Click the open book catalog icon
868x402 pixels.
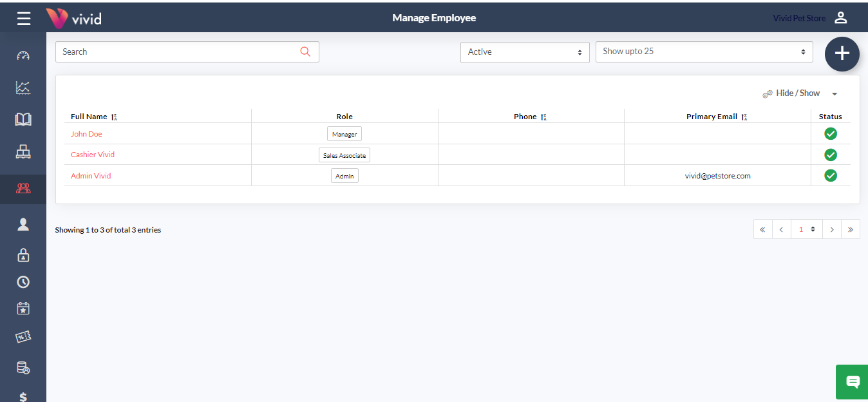click(x=23, y=120)
